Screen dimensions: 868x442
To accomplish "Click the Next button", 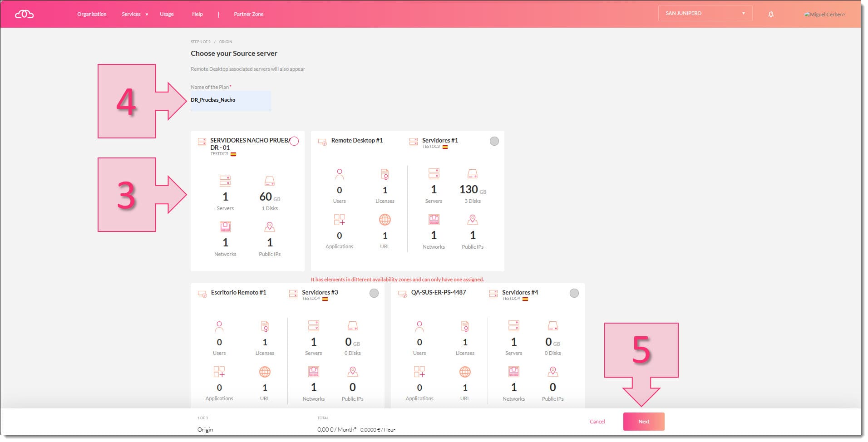I will pos(644,422).
